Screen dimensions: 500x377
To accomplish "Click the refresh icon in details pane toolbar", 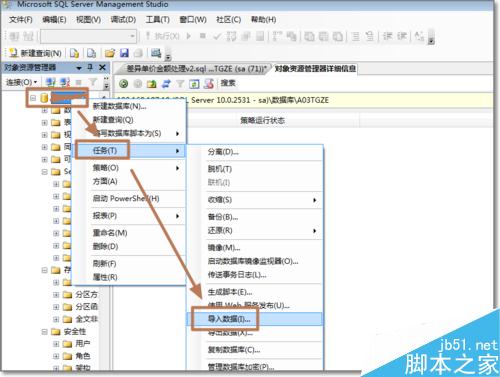I will tap(194, 84).
